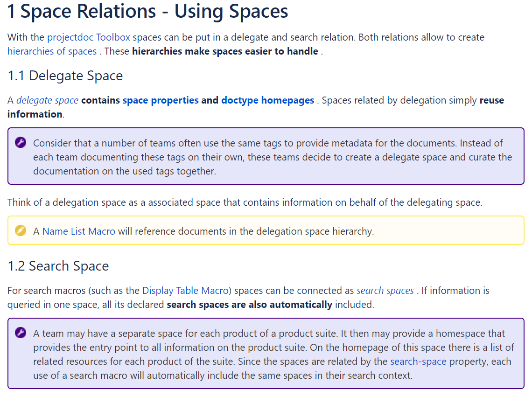Click the example text about teams using same tags
Viewport: 532px width, 397px height.
(272, 157)
